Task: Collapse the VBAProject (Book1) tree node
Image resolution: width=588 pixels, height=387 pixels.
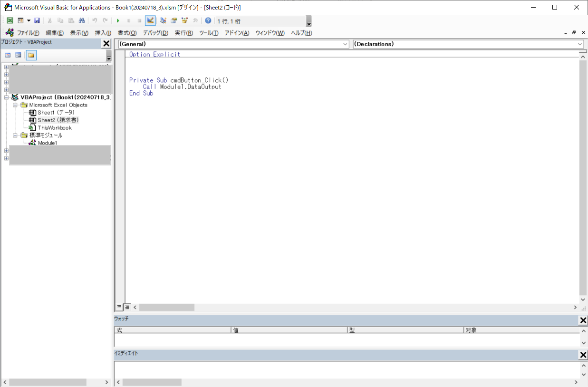Action: pos(7,97)
